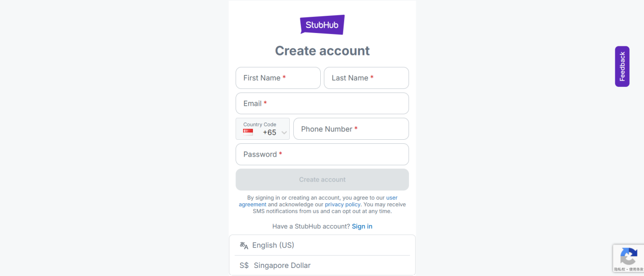644x276 pixels.
Task: Click the Singapore flag icon
Action: pos(248,132)
